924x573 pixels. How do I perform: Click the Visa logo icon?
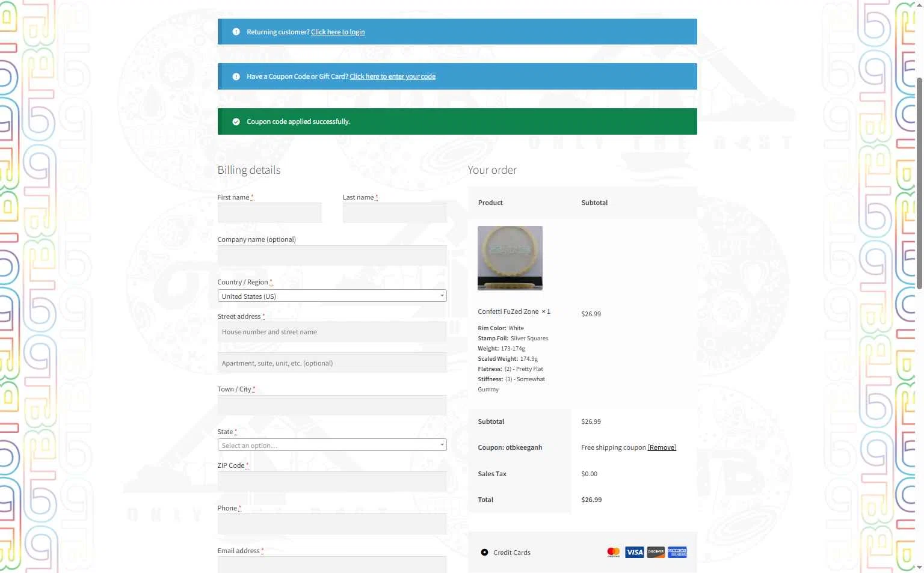pos(635,552)
